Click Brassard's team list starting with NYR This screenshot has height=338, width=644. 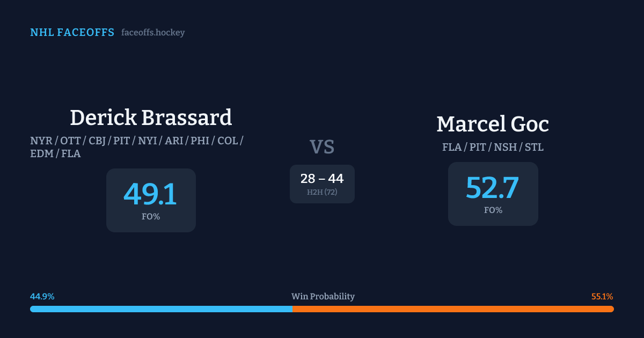[x=137, y=141]
